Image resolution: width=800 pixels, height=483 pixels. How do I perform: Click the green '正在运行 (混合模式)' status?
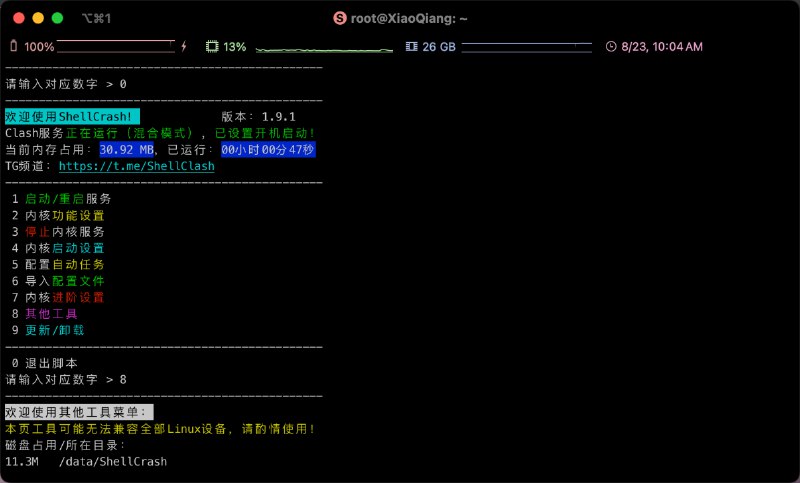130,133
